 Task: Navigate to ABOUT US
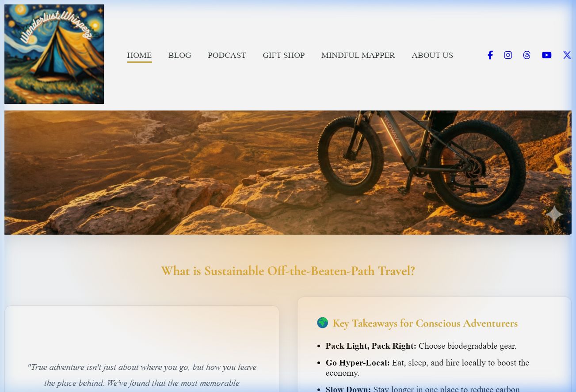(x=432, y=55)
